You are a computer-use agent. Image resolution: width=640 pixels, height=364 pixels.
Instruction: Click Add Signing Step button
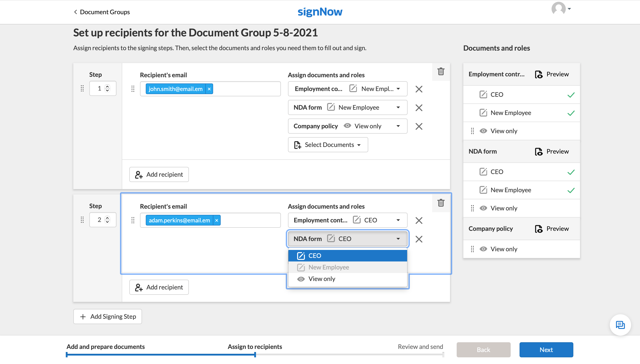pyautogui.click(x=108, y=317)
